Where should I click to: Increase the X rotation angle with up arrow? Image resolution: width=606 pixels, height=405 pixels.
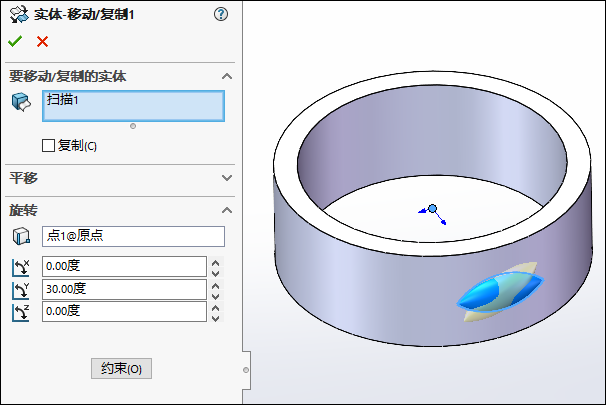pos(216,262)
